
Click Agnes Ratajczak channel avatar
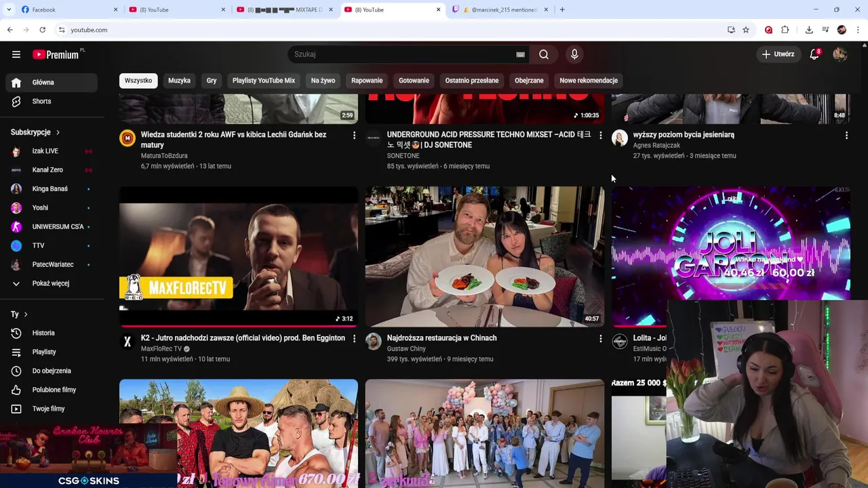(x=620, y=138)
